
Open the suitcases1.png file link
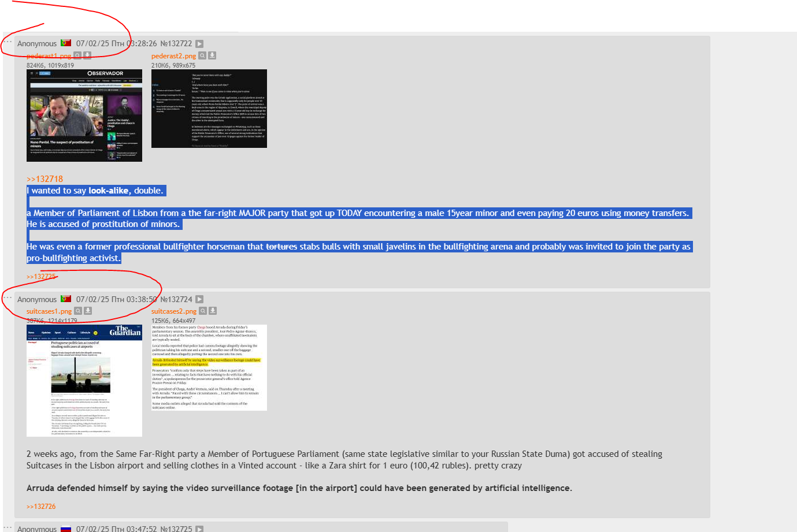point(49,311)
